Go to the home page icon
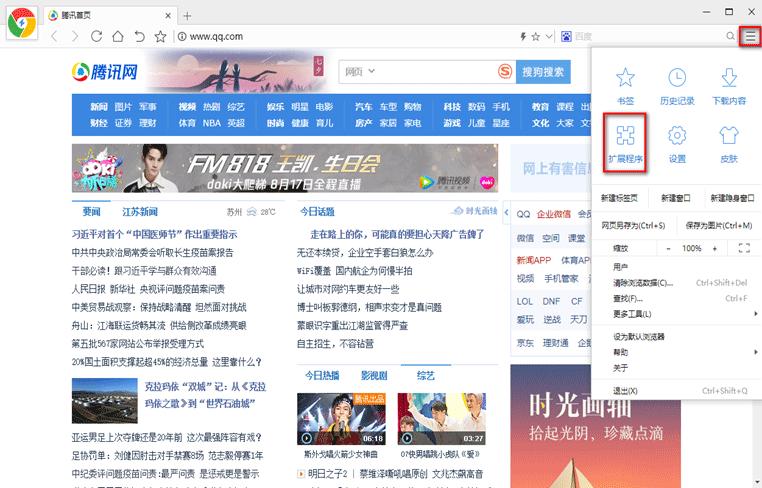Screen dimensions: 762x488 pos(118,36)
